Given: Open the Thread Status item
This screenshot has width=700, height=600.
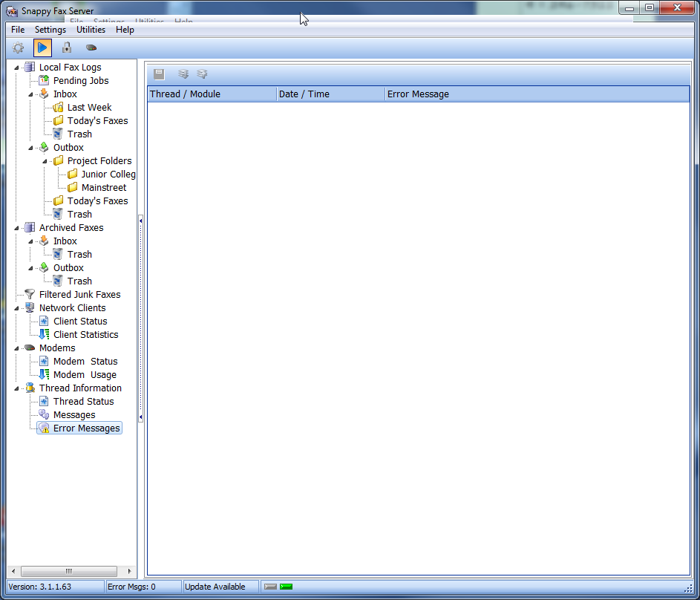Looking at the screenshot, I should (x=83, y=402).
